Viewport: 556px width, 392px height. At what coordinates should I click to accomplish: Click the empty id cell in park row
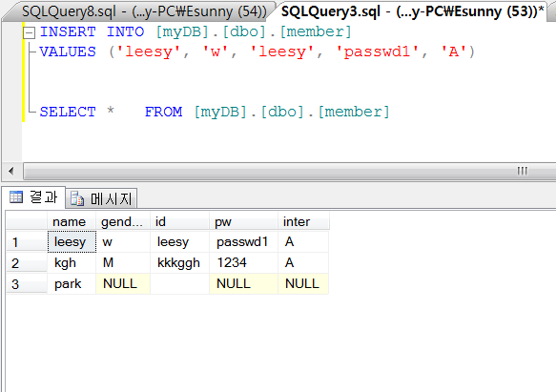pyautogui.click(x=180, y=284)
